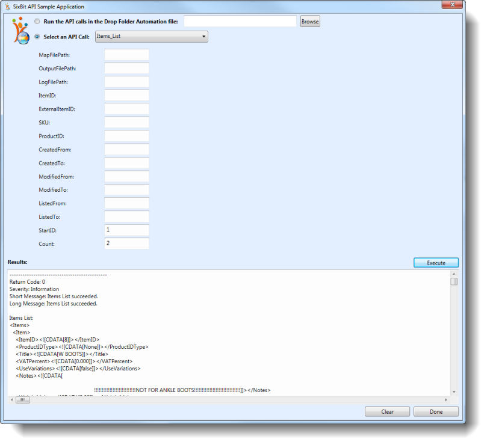Open the Items_List API call dropdown
Viewport: 490px width, 448px height.
click(x=152, y=37)
